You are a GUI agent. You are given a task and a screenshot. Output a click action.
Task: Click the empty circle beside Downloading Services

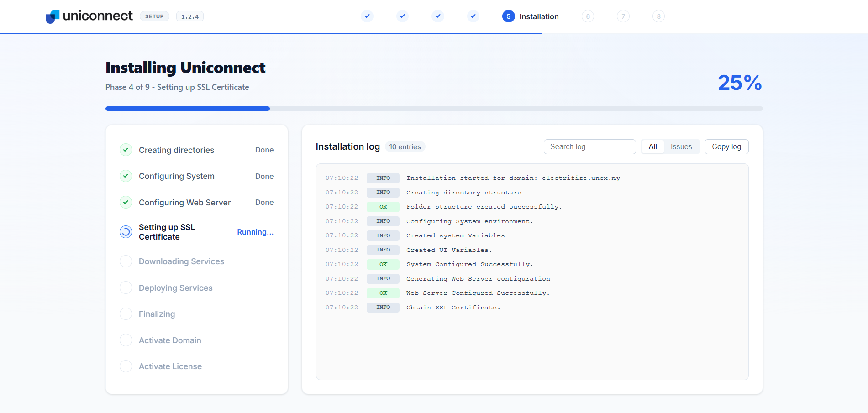(126, 261)
